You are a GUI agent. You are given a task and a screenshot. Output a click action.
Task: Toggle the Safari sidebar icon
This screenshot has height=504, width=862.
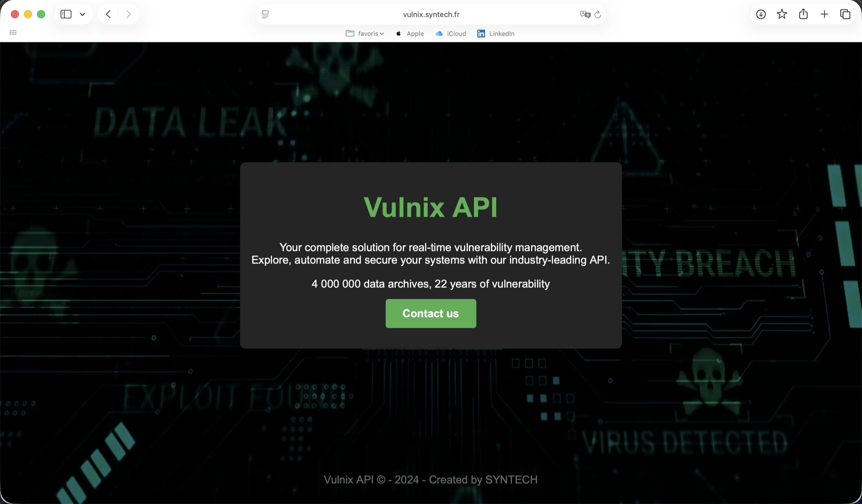tap(66, 14)
